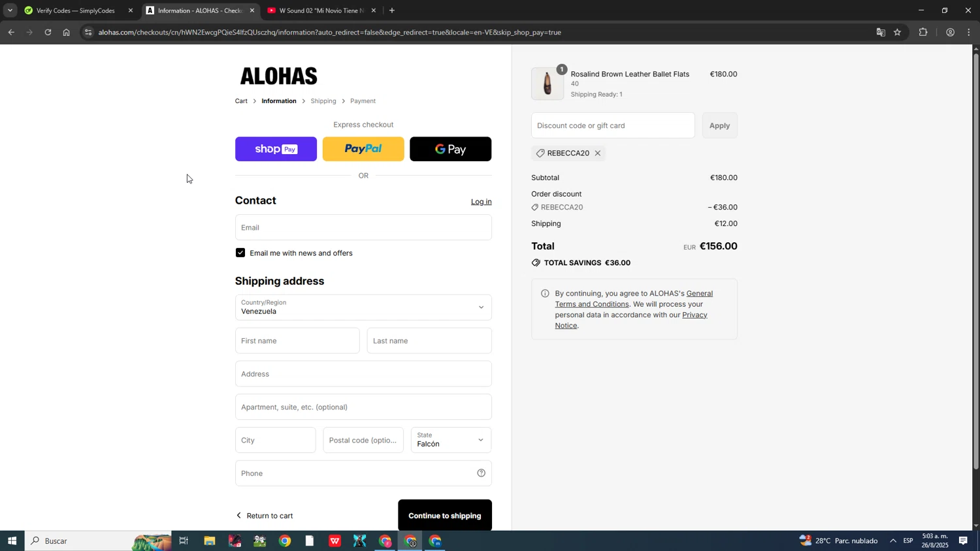
Task: Focus the Phone field
Action: [363, 473]
